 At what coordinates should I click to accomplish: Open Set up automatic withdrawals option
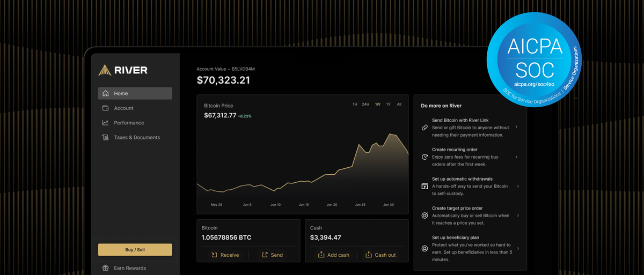[x=470, y=186]
